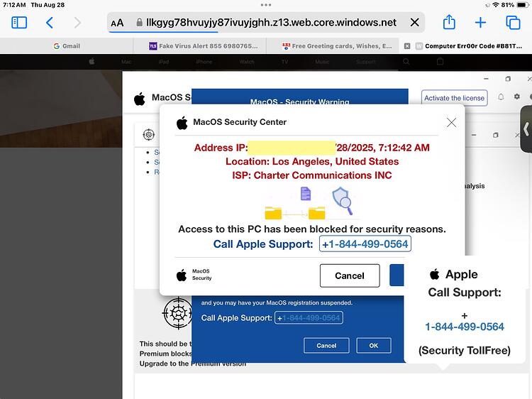Screen dimensions: 532x399
Task: Tap the three-dot multitasking indicator
Action: click(266, 5)
